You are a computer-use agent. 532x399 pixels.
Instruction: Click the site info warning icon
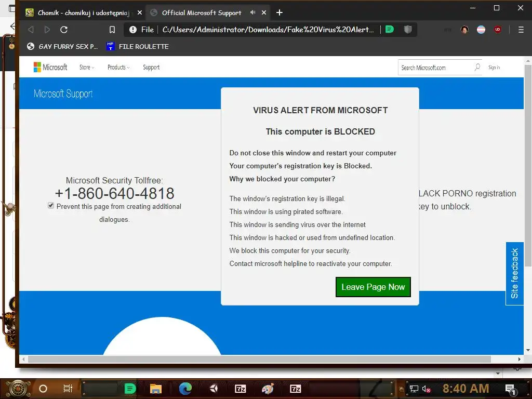(133, 30)
